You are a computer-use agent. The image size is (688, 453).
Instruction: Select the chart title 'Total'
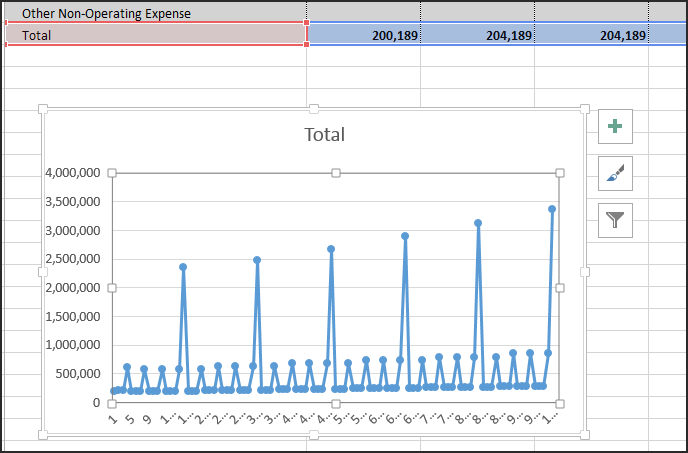pos(325,134)
